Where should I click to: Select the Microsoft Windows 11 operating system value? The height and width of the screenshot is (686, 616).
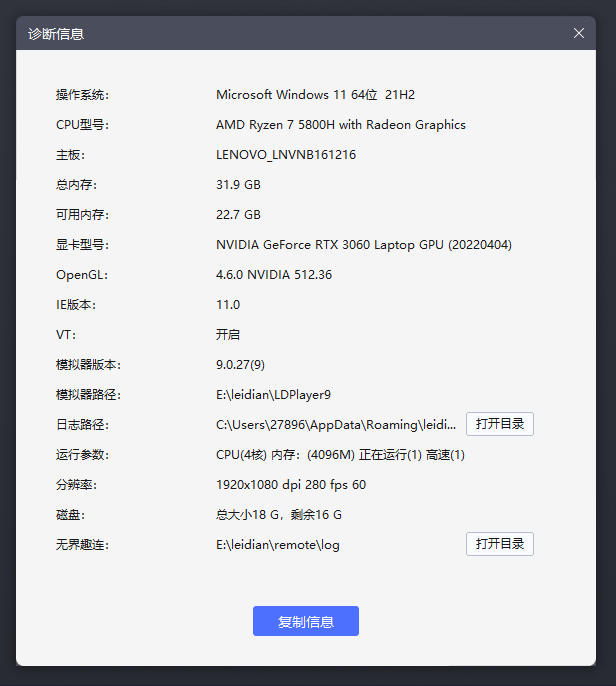tap(315, 95)
